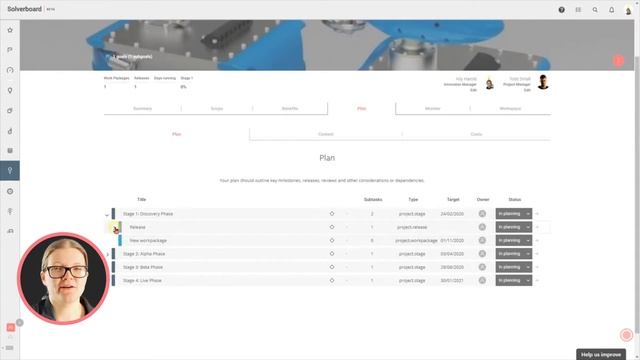Open notifications bell icon
The image size is (640, 360).
pyautogui.click(x=611, y=10)
